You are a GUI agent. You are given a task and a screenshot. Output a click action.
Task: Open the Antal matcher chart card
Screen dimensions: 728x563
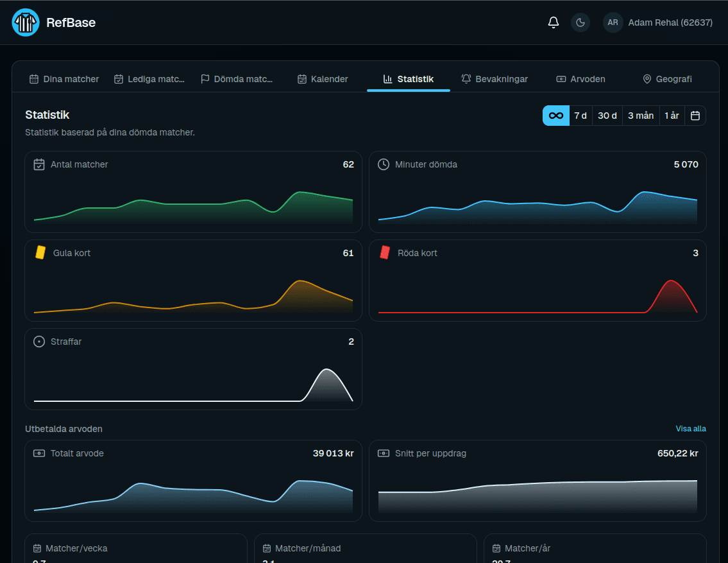point(193,192)
